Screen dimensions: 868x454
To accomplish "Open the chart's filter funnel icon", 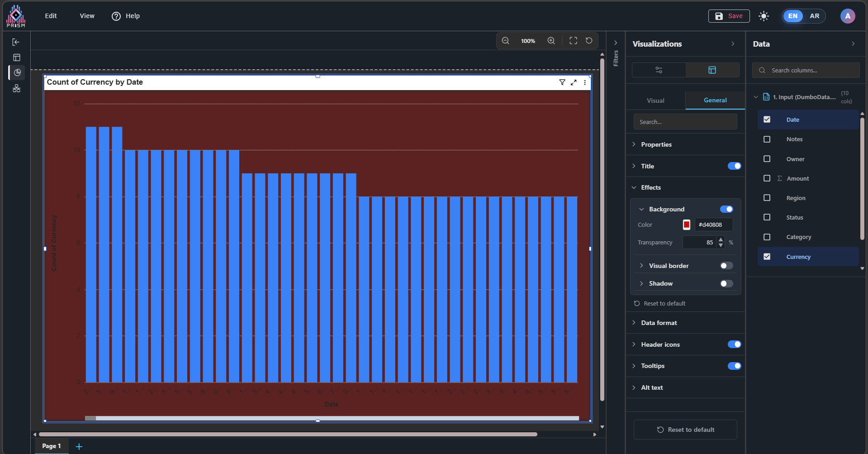I will point(562,82).
